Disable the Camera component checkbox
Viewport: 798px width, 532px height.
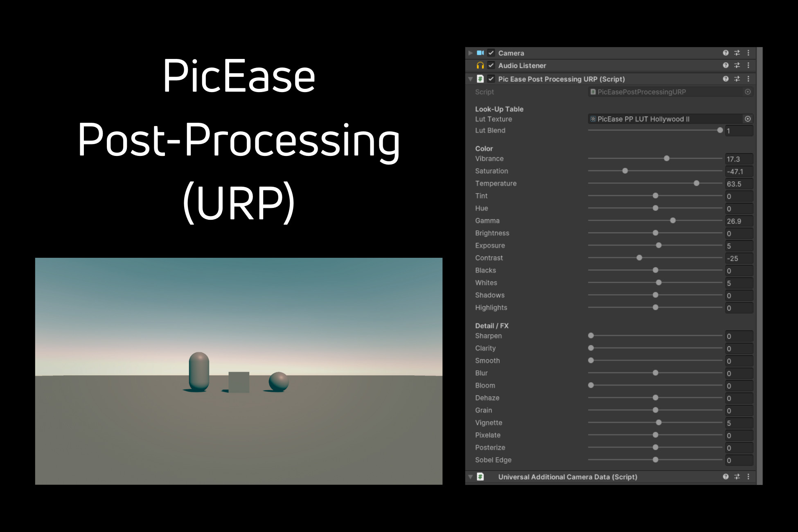click(x=490, y=53)
